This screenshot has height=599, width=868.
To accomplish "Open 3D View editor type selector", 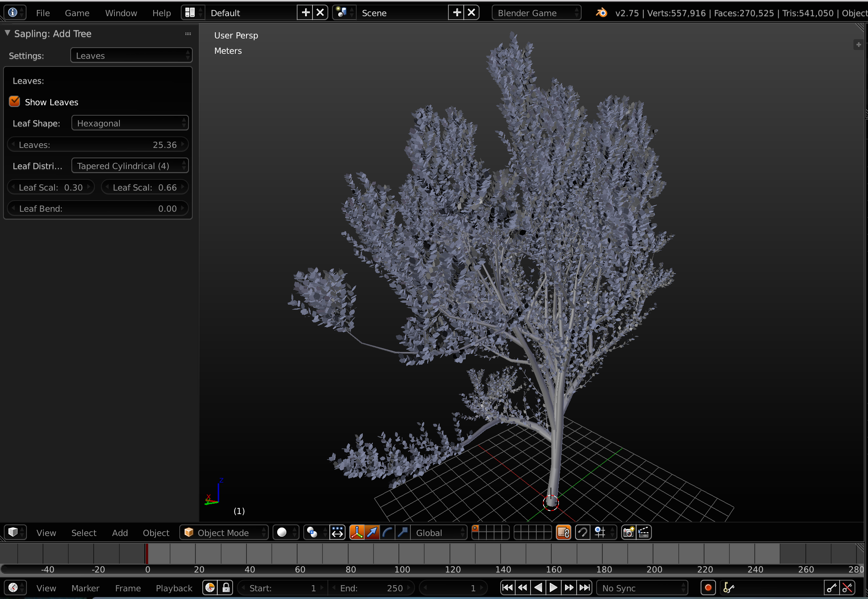I will 15,532.
